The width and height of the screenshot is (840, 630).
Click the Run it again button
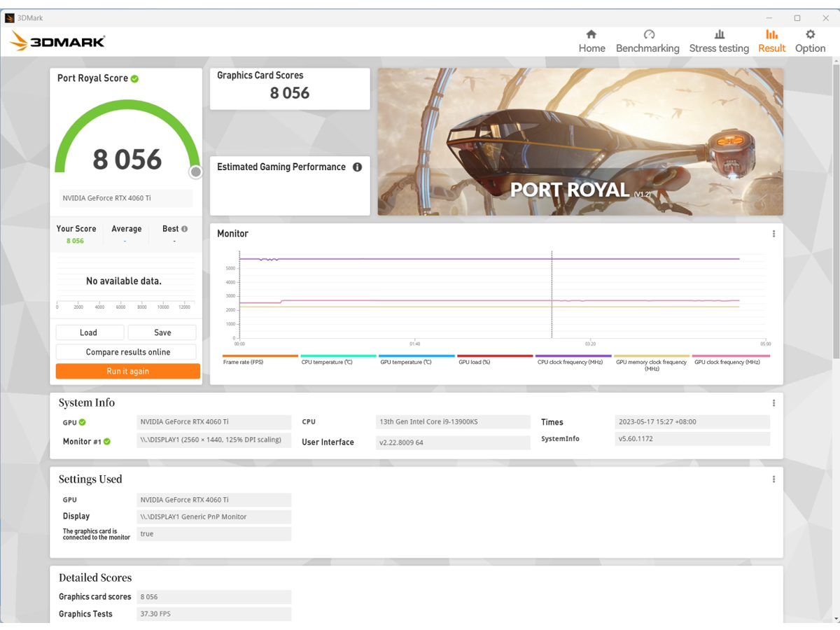pyautogui.click(x=128, y=371)
